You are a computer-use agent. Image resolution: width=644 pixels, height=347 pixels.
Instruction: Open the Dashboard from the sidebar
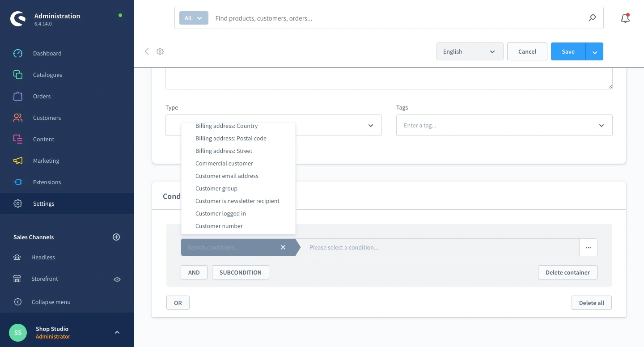click(x=47, y=53)
